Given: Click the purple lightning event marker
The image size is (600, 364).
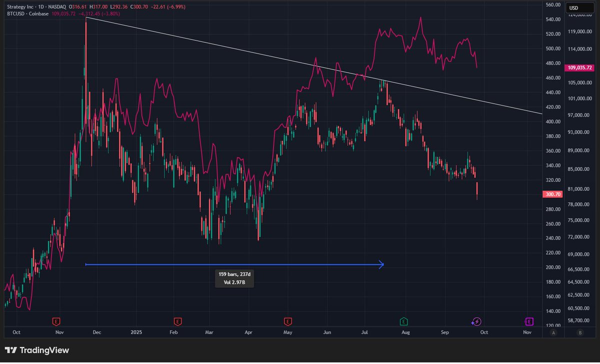Looking at the screenshot, I should pos(476,321).
